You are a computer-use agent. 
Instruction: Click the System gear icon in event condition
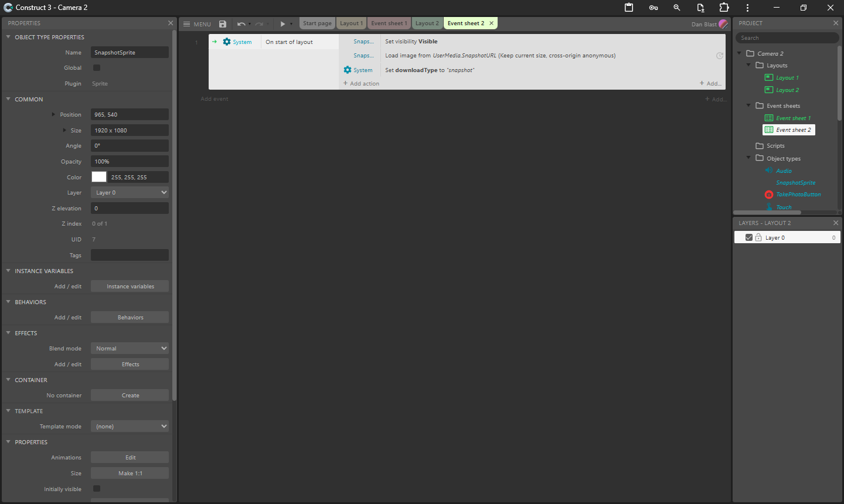[227, 42]
